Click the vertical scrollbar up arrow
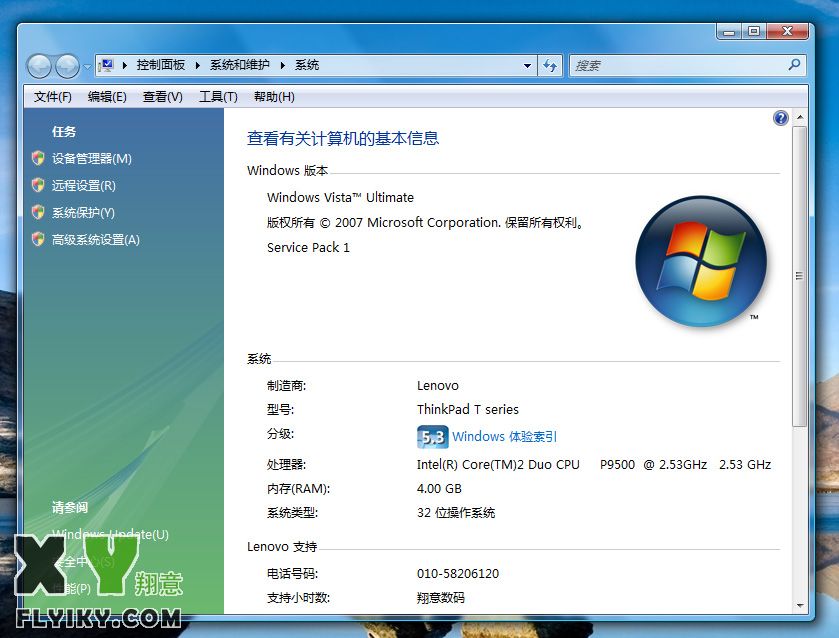 (800, 117)
